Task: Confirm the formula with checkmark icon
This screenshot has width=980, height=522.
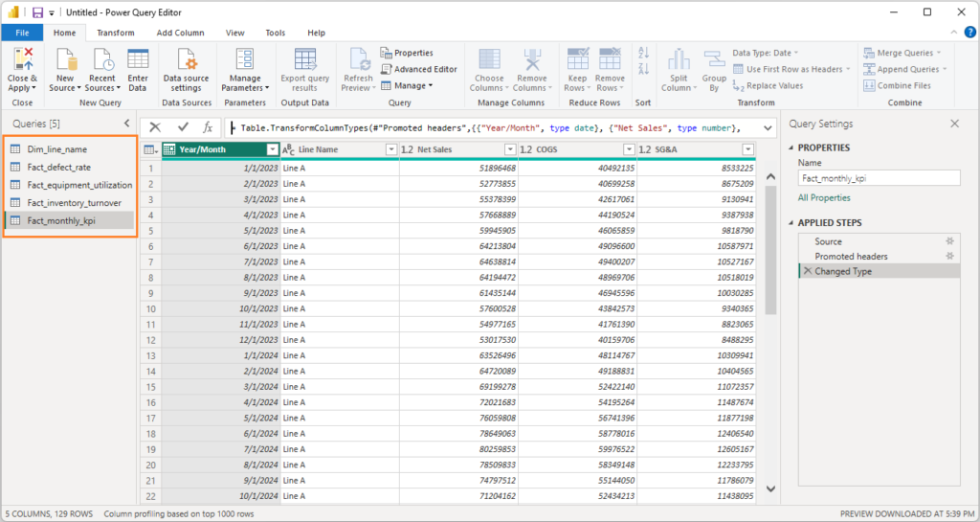Action: (183, 127)
